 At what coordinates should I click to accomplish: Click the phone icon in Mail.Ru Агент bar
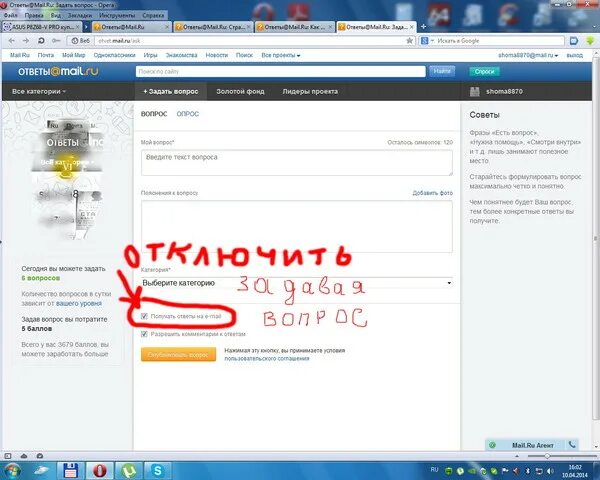coord(572,444)
